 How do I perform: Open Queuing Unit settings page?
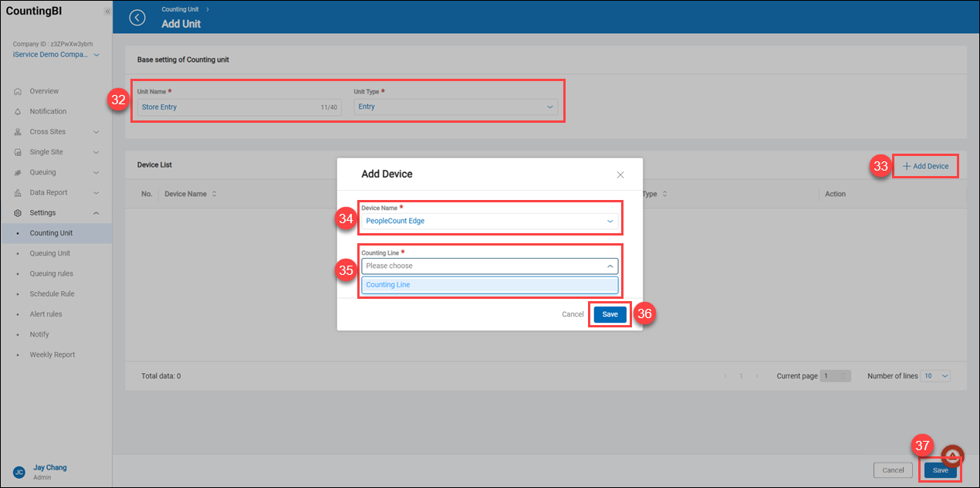pyautogui.click(x=49, y=253)
